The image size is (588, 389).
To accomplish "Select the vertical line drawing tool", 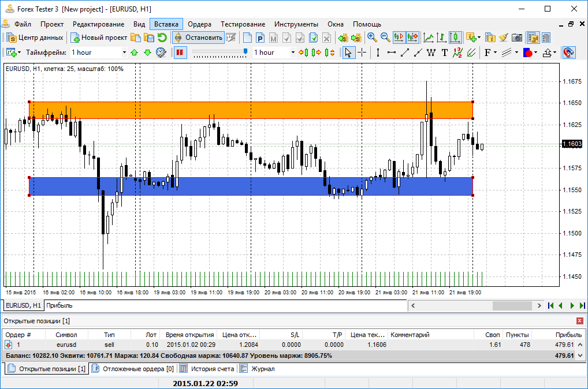I will point(378,53).
